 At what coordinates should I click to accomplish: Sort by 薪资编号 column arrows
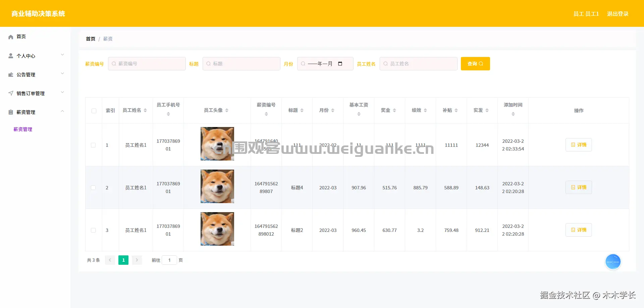pos(266,114)
